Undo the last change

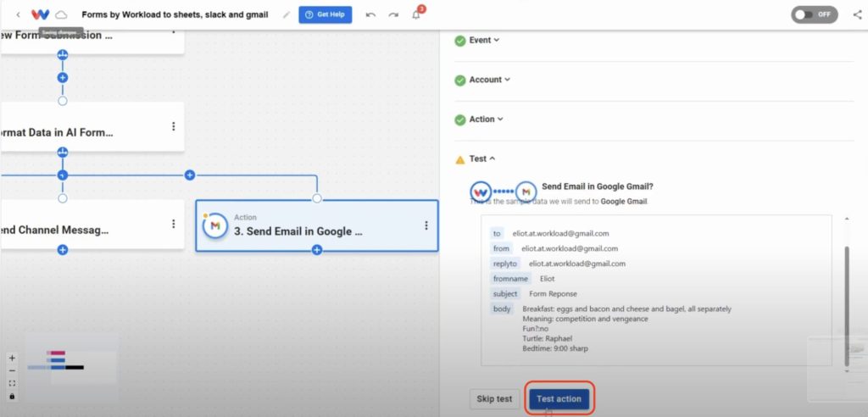371,15
